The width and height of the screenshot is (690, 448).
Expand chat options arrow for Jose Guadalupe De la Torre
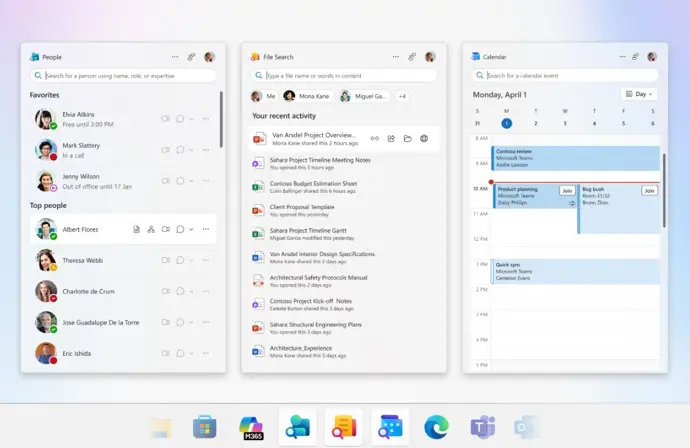[x=191, y=323]
